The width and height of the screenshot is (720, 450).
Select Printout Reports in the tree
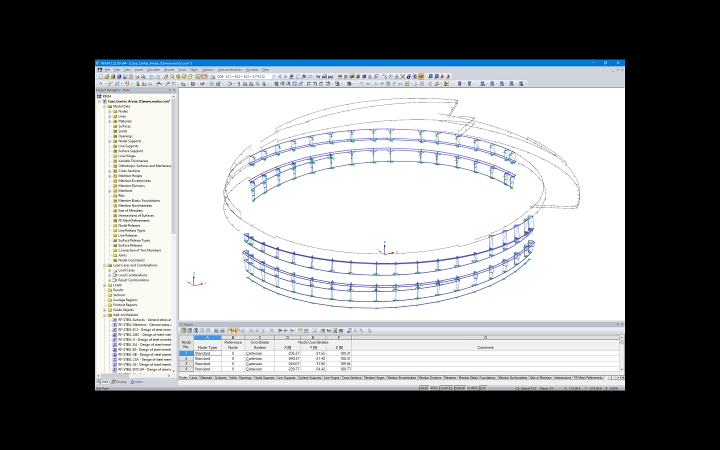125,305
